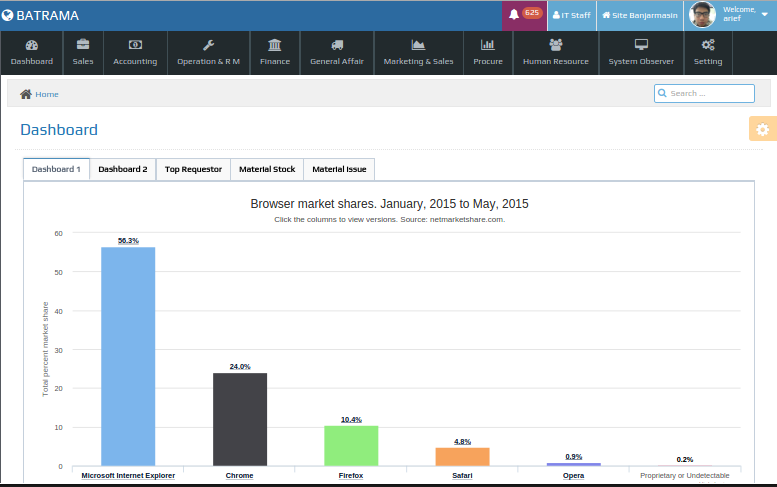This screenshot has height=487, width=777.
Task: Open Operation & R M wrench menu
Action: point(208,45)
